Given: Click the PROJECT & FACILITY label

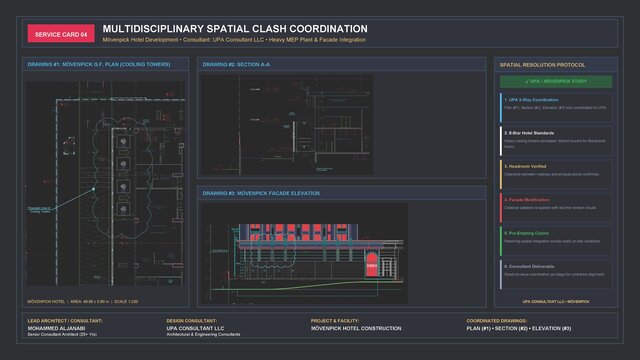Looking at the screenshot, I should click(x=335, y=321).
